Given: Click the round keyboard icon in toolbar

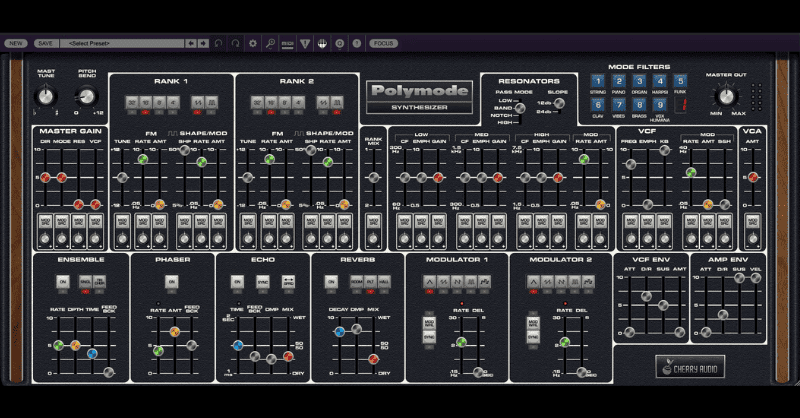Looking at the screenshot, I should click(x=322, y=43).
